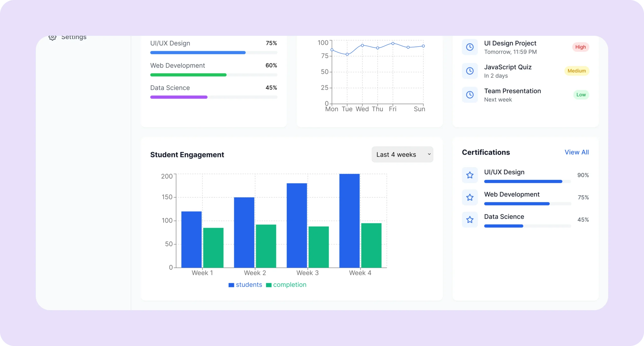Viewport: 644px width, 346px height.
Task: Click clock icon beside Team Presentation
Action: tap(470, 95)
